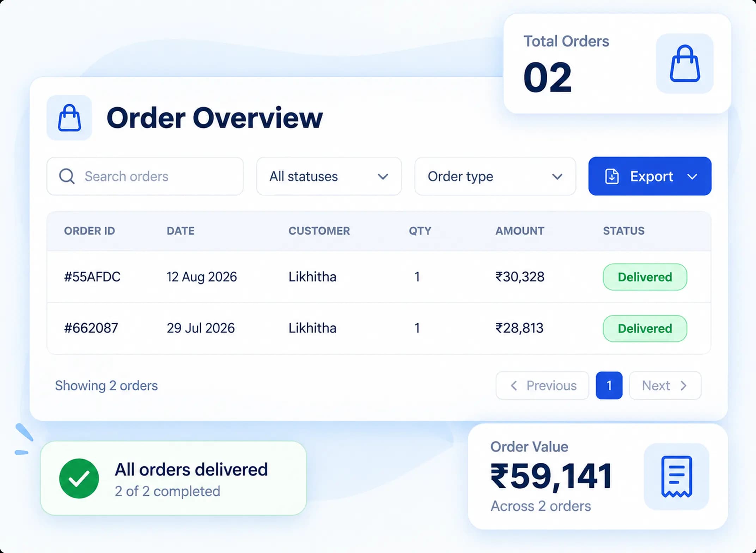The image size is (756, 553).
Task: Click Delivered badge for order #662087
Action: tap(645, 328)
